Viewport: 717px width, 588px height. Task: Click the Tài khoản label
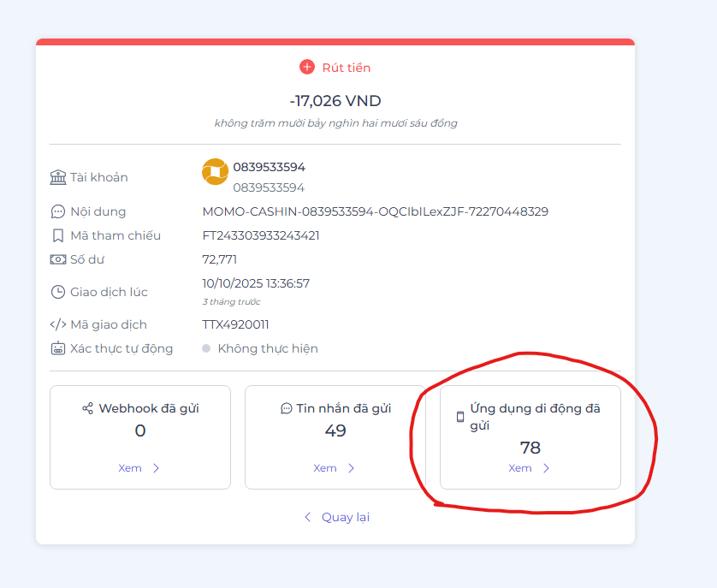[98, 177]
